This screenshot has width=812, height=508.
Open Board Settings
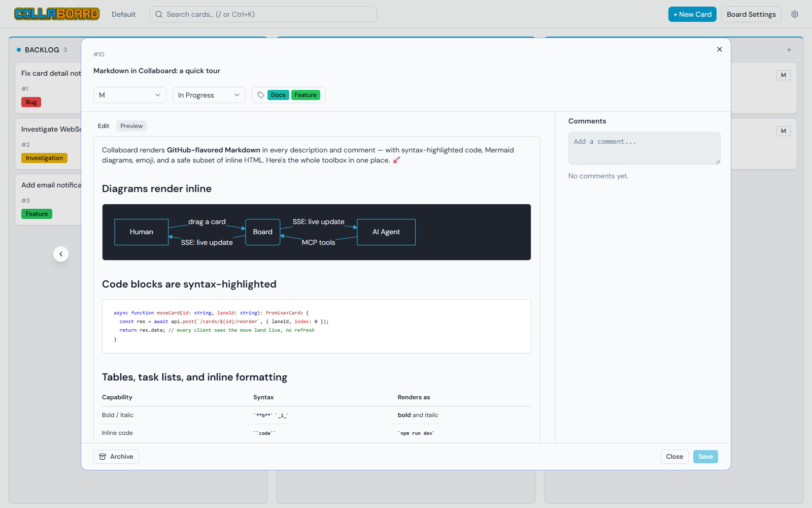pos(751,14)
